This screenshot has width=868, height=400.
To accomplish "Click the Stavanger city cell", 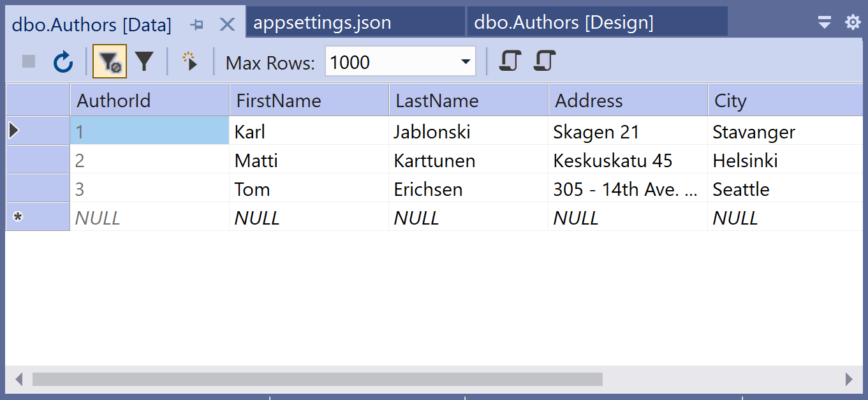I will pyautogui.click(x=785, y=131).
